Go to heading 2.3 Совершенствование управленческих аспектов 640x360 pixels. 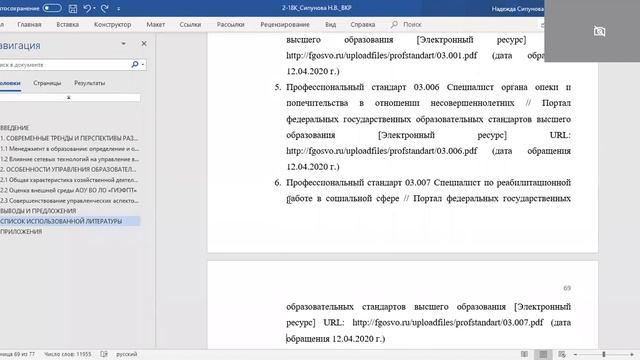click(69, 200)
